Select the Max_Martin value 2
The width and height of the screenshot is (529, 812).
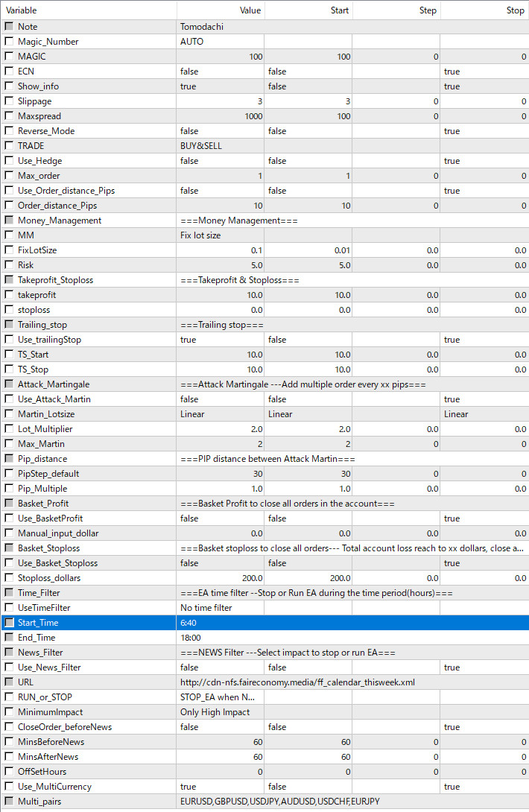tap(221, 444)
